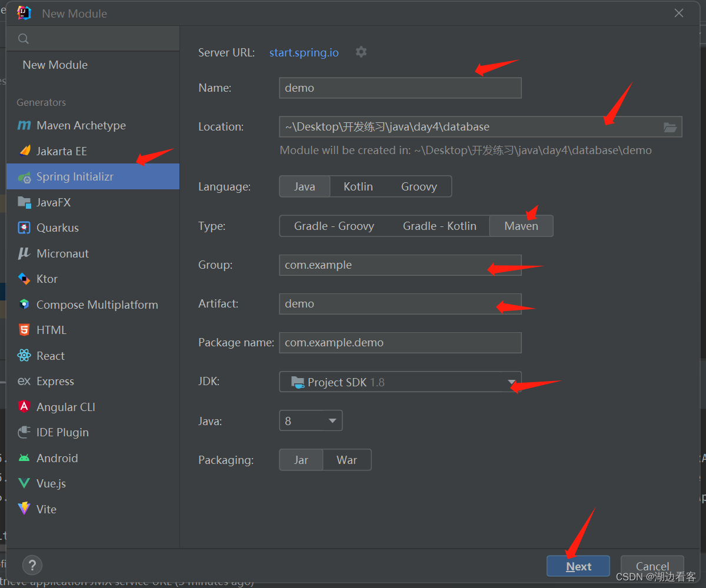Click the Cancel button
The image size is (706, 588).
tap(652, 566)
